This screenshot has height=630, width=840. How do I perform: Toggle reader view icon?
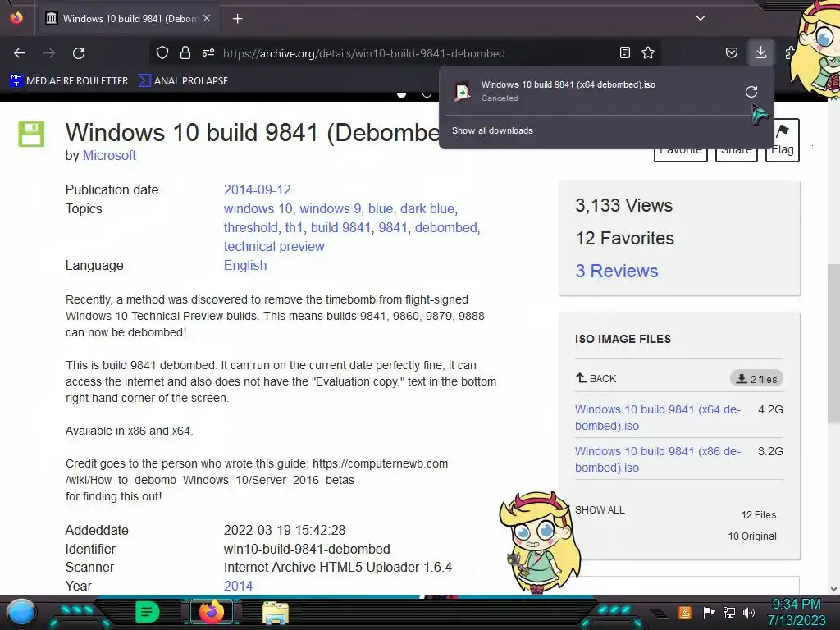[x=624, y=52]
